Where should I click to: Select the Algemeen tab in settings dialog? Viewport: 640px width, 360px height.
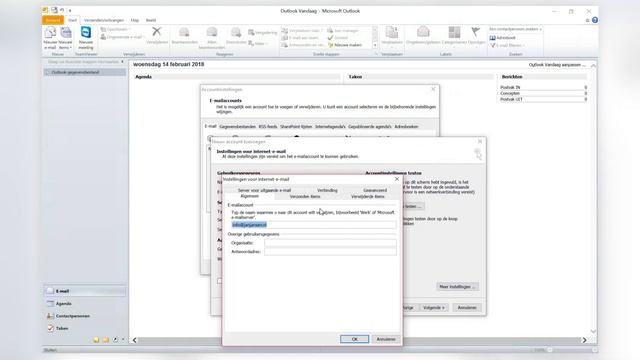tap(250, 196)
